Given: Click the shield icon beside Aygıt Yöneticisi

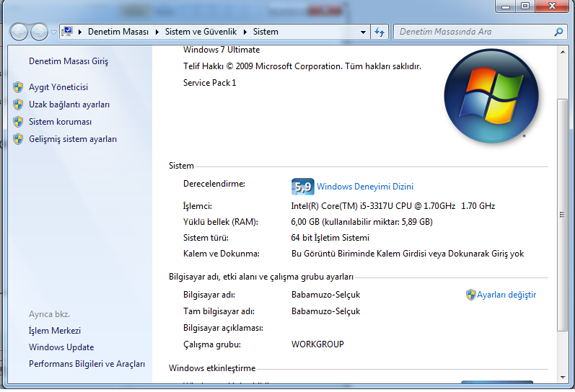Looking at the screenshot, I should pyautogui.click(x=18, y=87).
